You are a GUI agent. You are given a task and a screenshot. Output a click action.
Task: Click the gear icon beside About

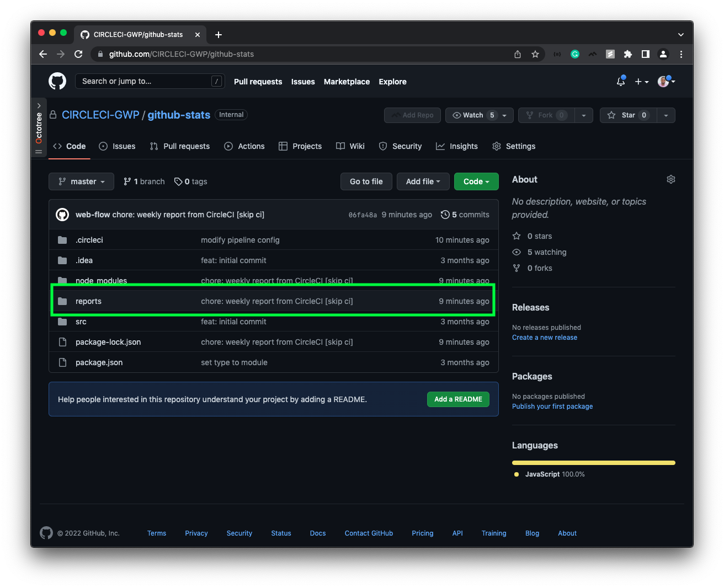coord(670,179)
